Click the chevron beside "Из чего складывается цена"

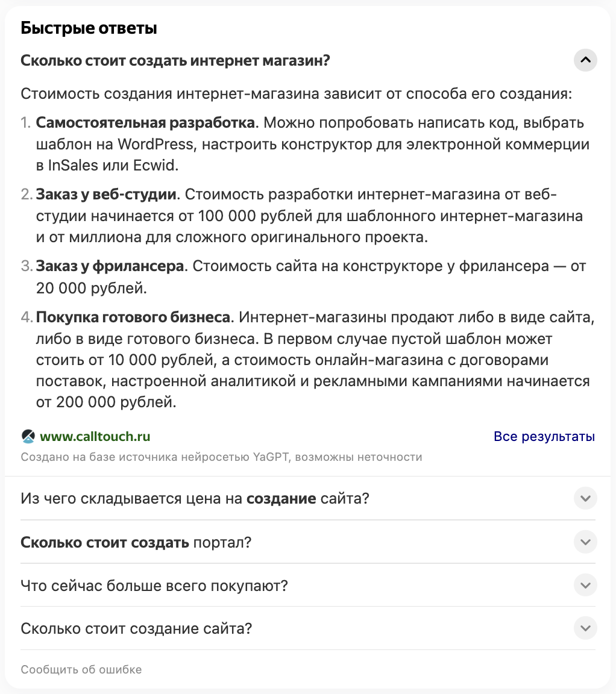585,498
